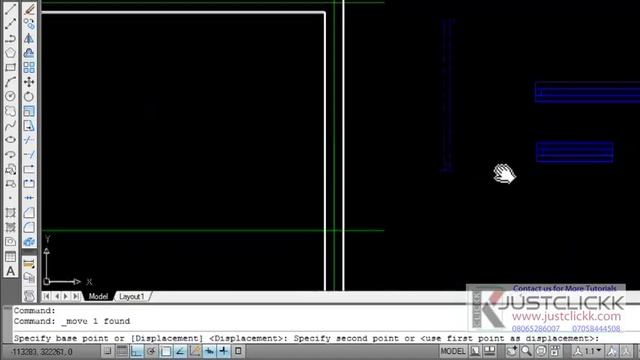Open the Make Block tool

pyautogui.click(x=10, y=184)
